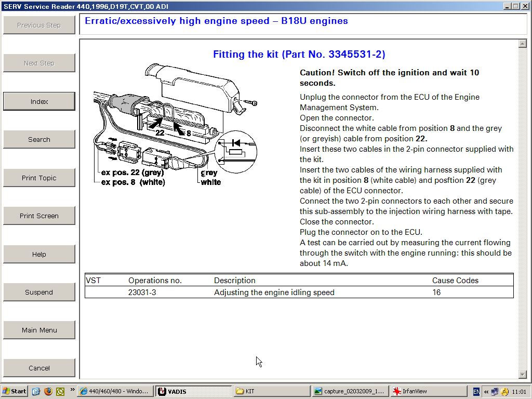Viewport: 532px width, 399px height.
Task: Switch to capture_02032009 taskbar window
Action: click(351, 391)
